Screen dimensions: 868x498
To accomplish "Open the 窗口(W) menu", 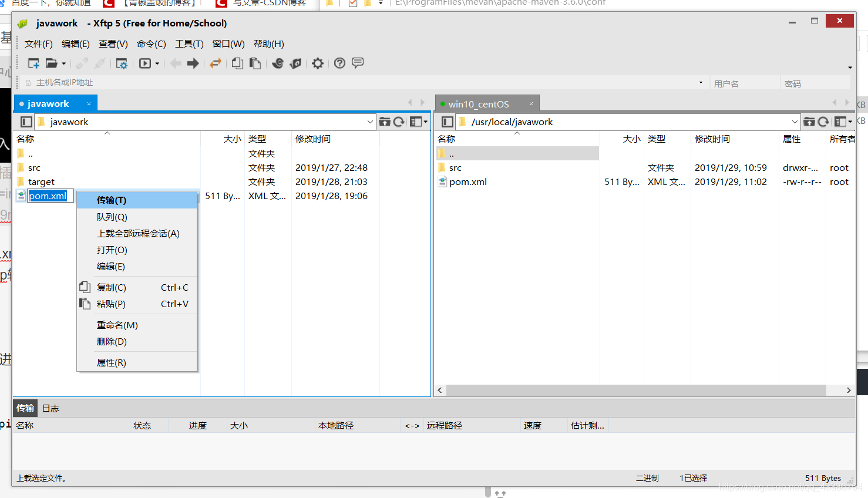I will point(228,44).
